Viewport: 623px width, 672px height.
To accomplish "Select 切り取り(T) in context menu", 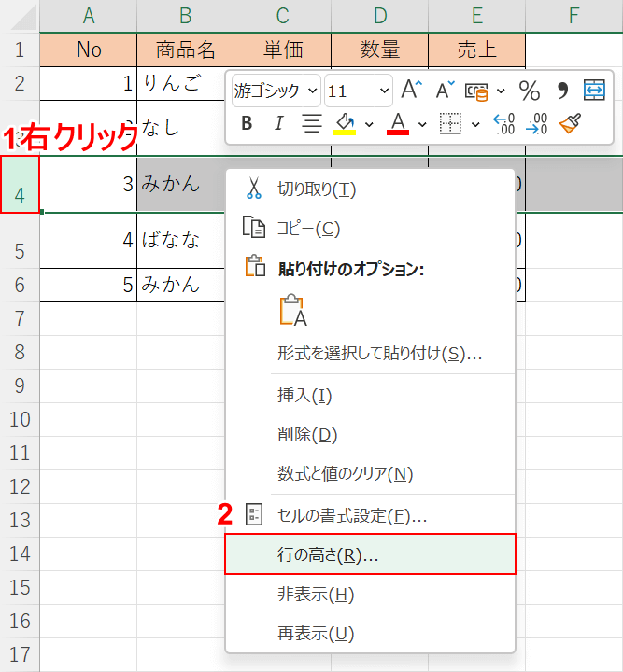I will 317,189.
